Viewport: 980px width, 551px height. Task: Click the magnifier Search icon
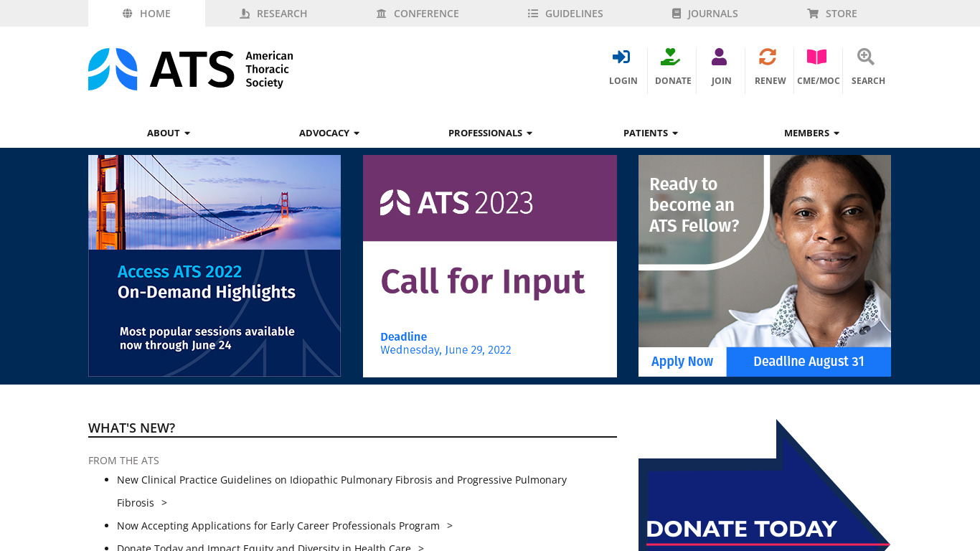click(866, 57)
